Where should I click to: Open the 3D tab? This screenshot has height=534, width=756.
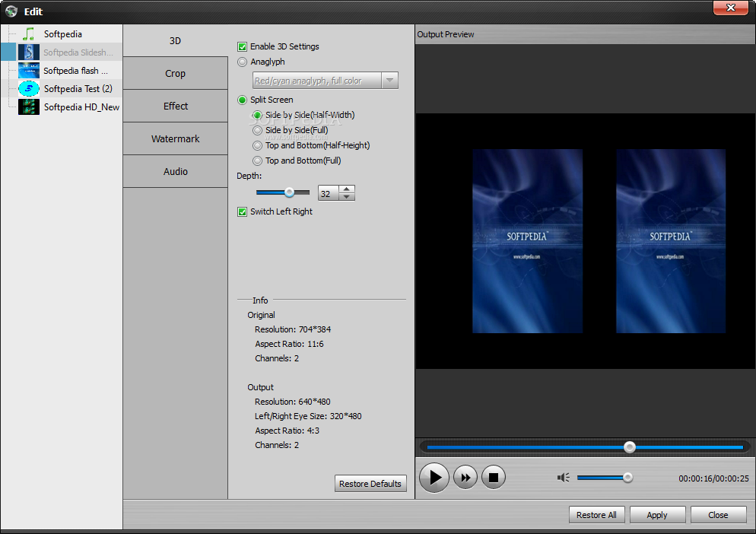(175, 40)
